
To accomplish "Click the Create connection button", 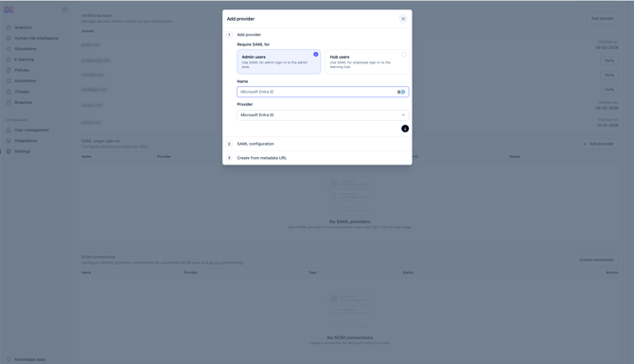I will [x=596, y=260].
